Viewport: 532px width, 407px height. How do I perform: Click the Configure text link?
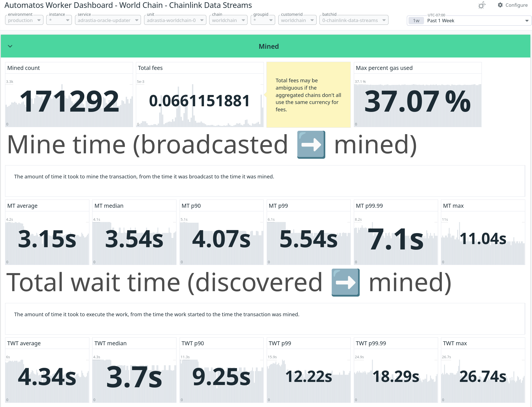(516, 5)
